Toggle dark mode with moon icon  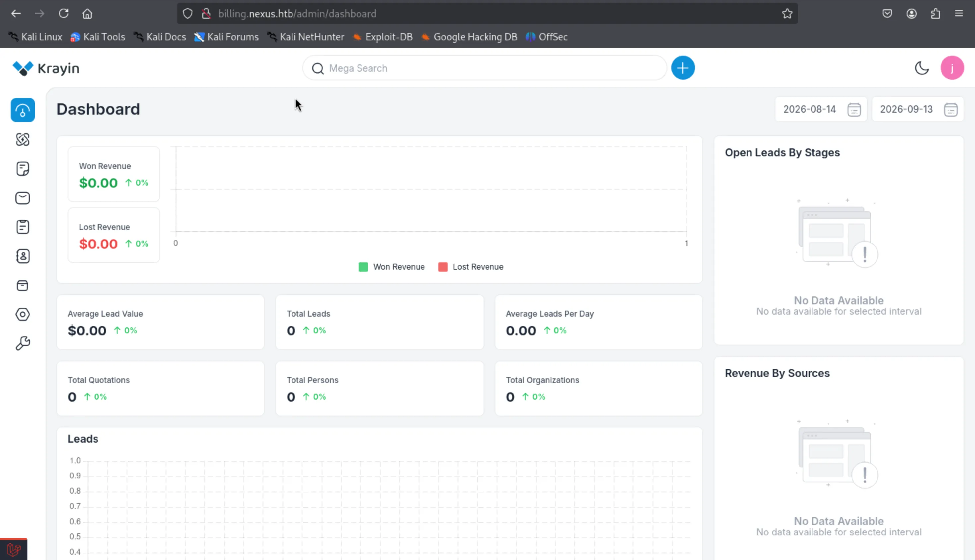pyautogui.click(x=922, y=68)
